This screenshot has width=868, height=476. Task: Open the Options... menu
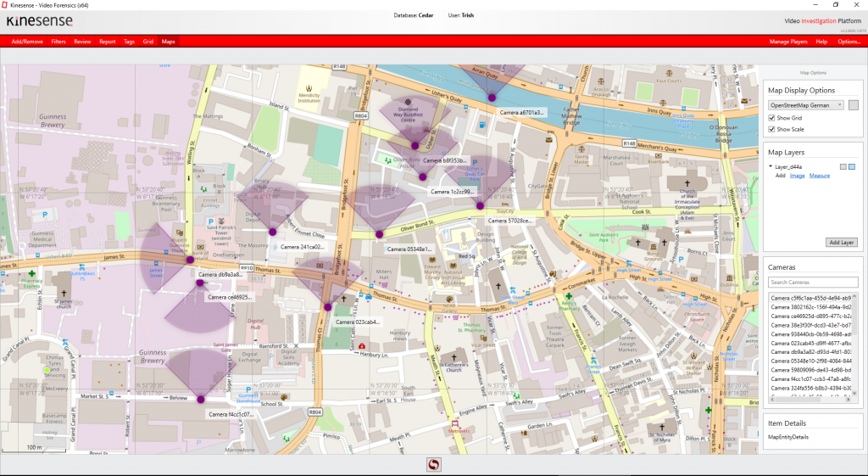click(x=849, y=42)
